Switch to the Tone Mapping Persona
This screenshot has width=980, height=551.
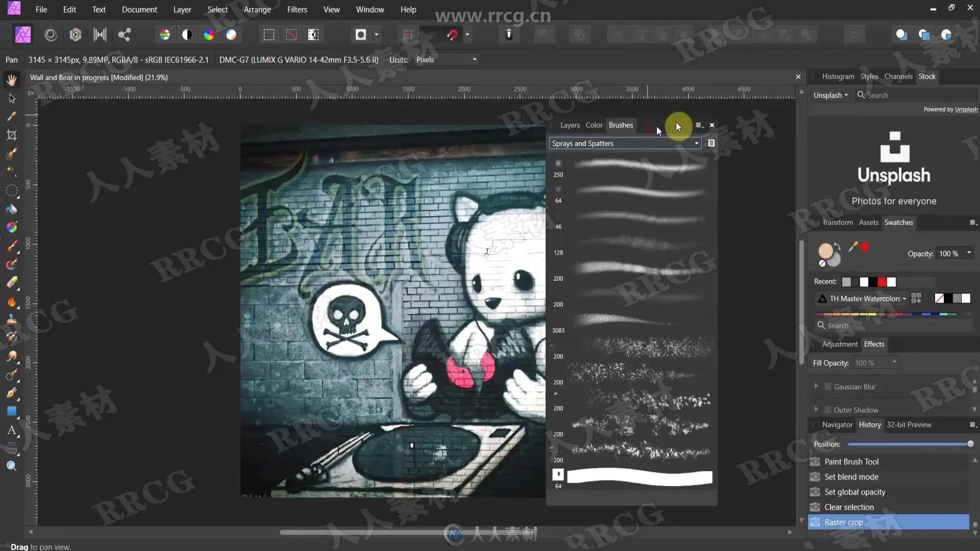100,35
